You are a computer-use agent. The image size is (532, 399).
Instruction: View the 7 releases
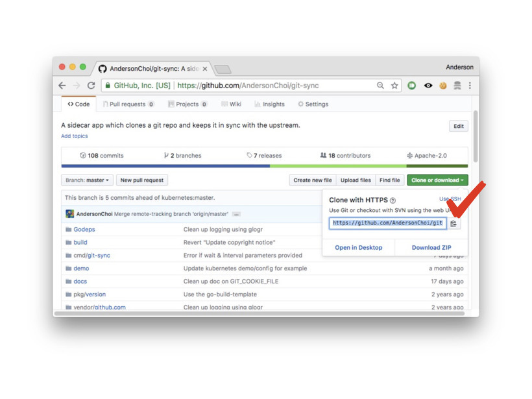pyautogui.click(x=264, y=156)
